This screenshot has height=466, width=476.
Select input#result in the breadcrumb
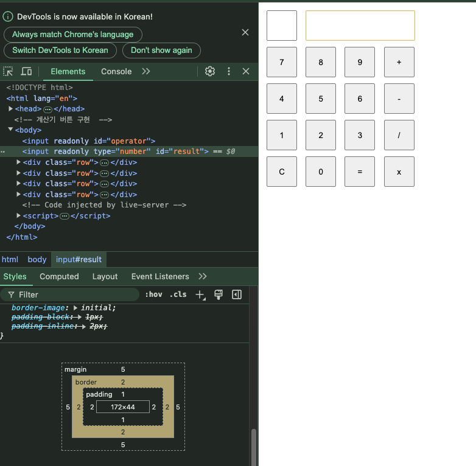tap(79, 259)
